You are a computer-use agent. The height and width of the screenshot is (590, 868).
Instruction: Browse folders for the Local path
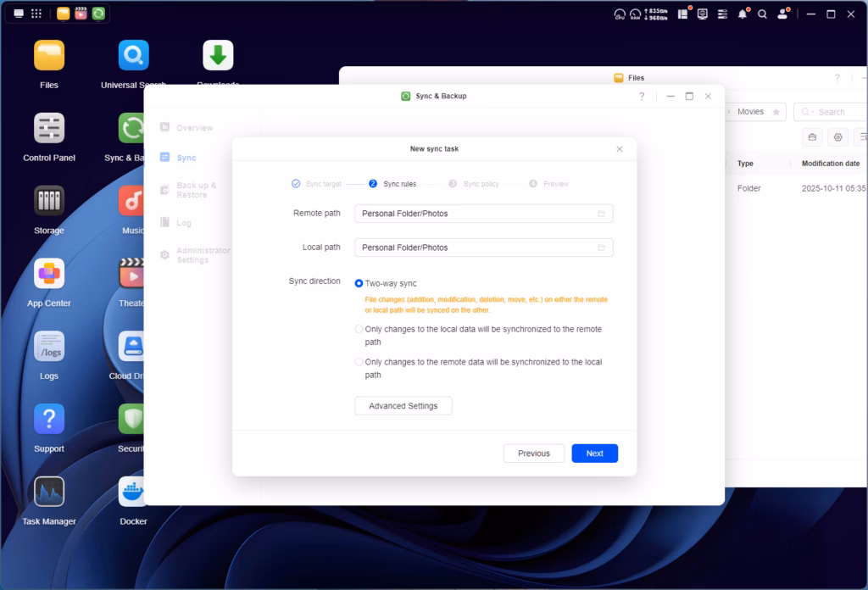(x=601, y=248)
